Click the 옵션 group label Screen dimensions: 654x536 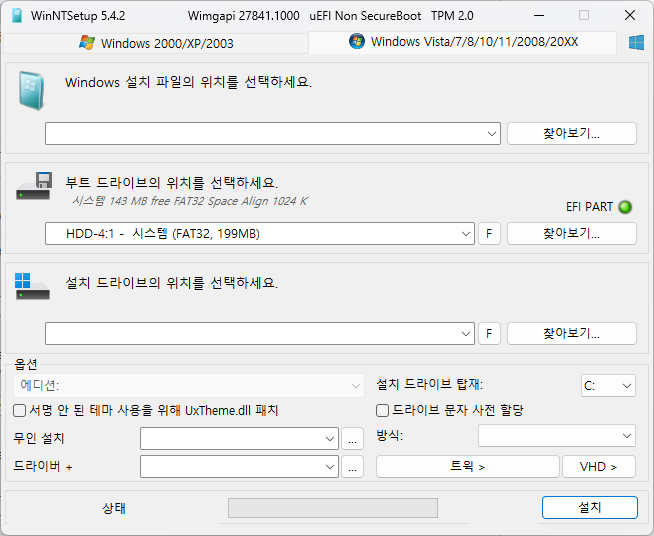point(26,364)
